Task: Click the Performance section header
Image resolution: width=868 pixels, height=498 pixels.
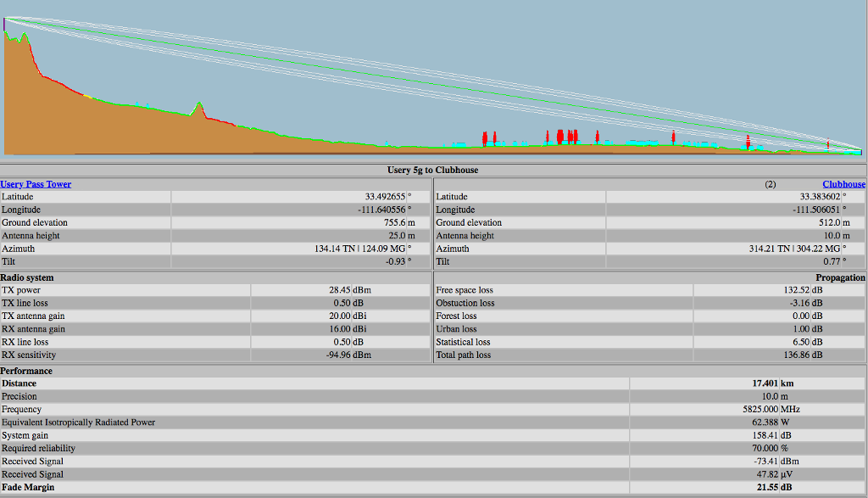Action: 26,371
